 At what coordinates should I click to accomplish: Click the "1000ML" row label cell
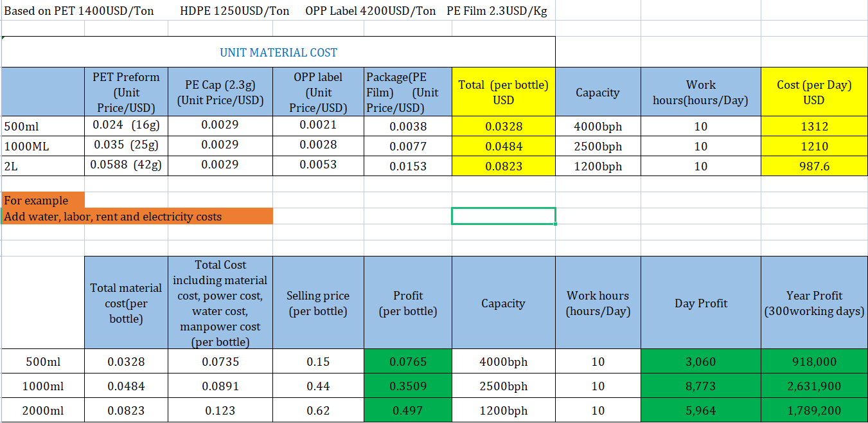coord(43,147)
